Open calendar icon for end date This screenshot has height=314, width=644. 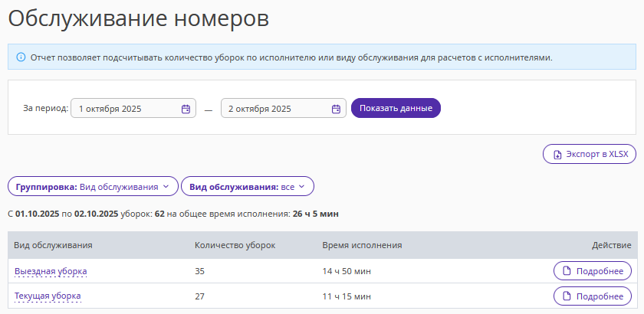coord(336,109)
